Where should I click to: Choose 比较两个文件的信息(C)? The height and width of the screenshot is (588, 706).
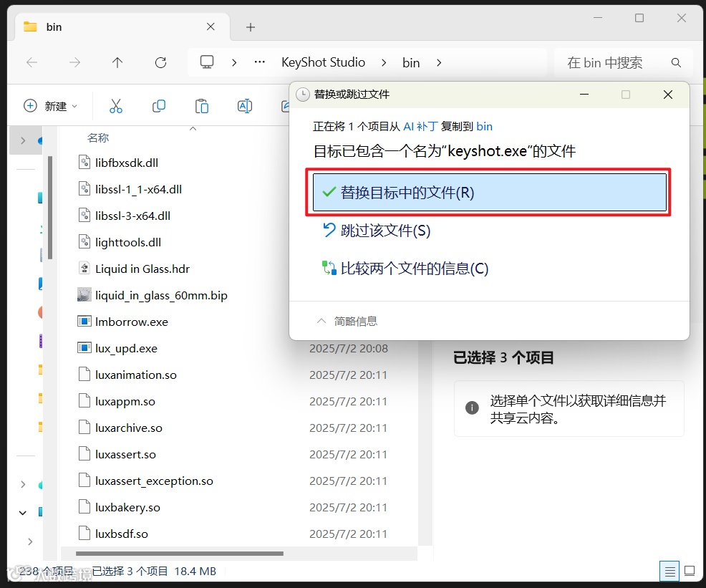point(406,269)
